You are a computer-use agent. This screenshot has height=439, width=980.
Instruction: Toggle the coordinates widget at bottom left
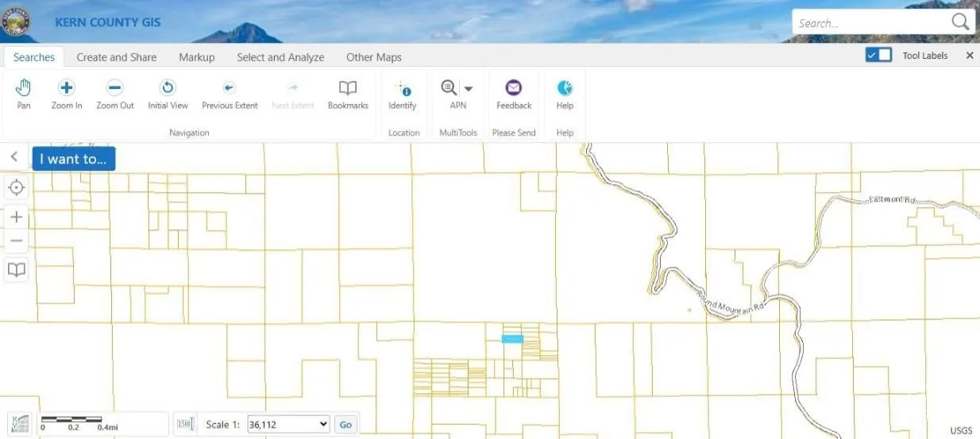(x=19, y=425)
